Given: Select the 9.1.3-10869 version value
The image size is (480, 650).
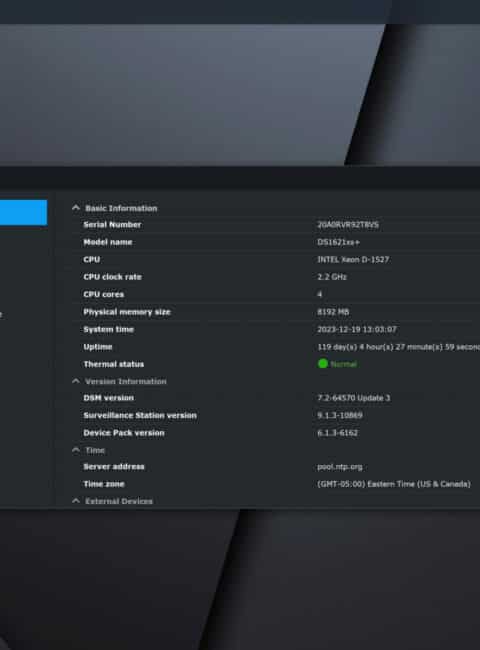Looking at the screenshot, I should (340, 415).
